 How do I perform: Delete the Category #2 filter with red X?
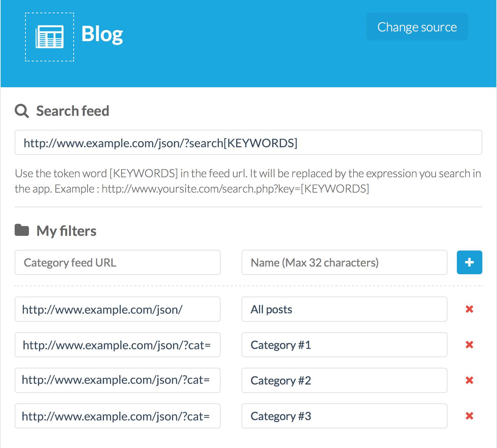coord(469,380)
